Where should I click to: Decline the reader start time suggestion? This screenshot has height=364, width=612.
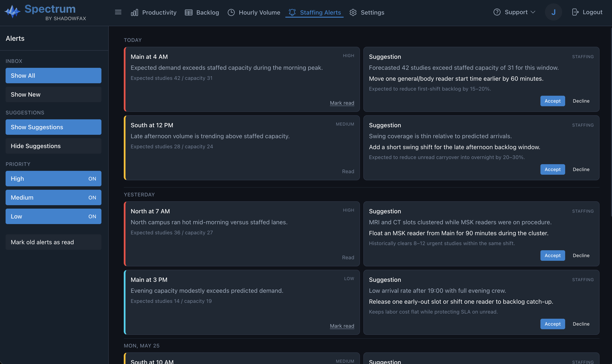click(581, 101)
